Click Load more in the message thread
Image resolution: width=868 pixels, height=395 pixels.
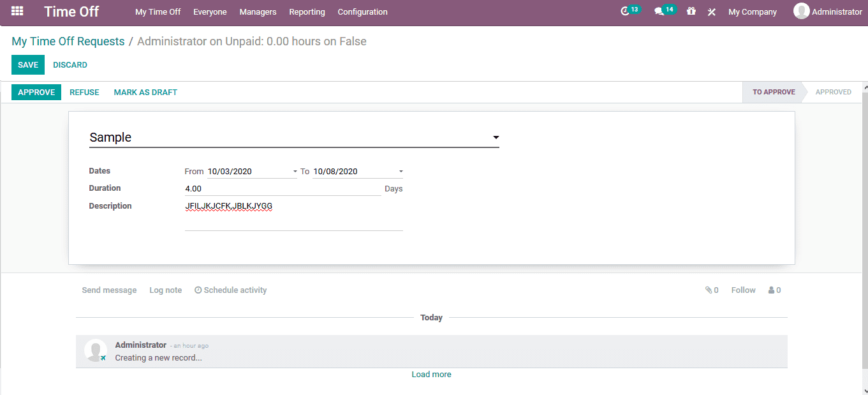431,374
